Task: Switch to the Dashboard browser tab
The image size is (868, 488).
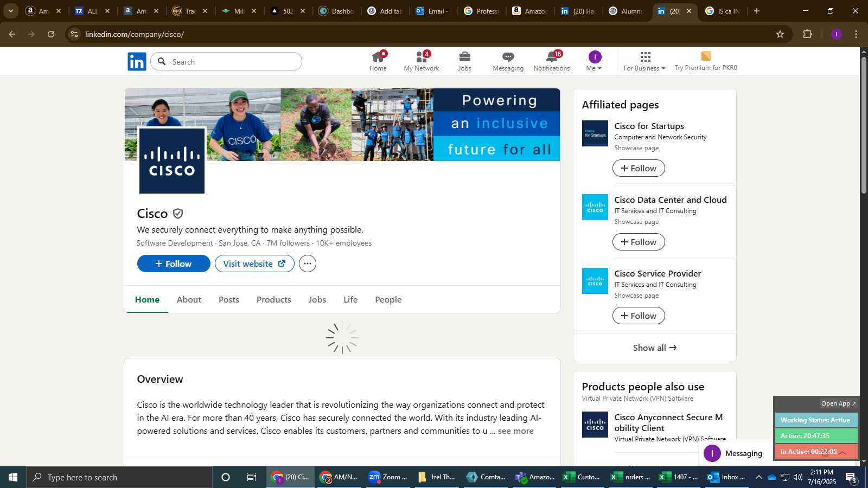Action: 336,11
